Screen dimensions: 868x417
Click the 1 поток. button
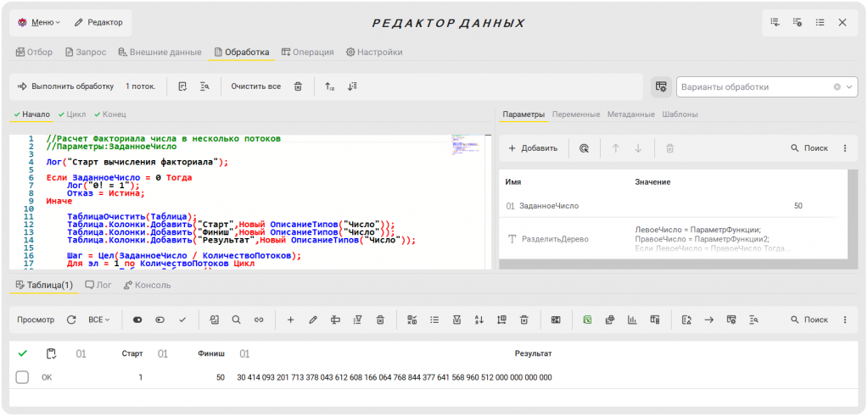[140, 86]
